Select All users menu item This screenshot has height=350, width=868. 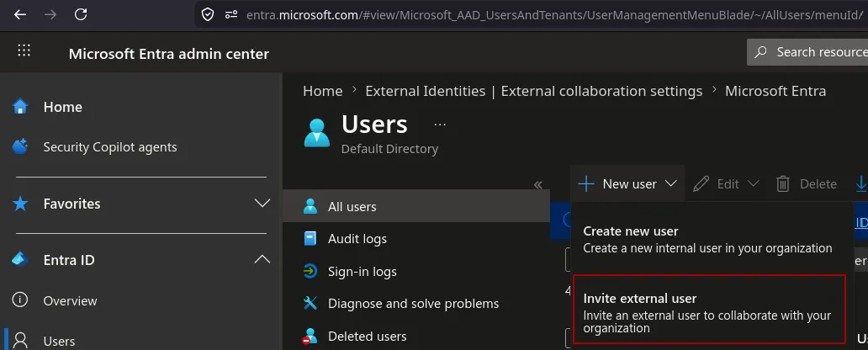pyautogui.click(x=416, y=207)
